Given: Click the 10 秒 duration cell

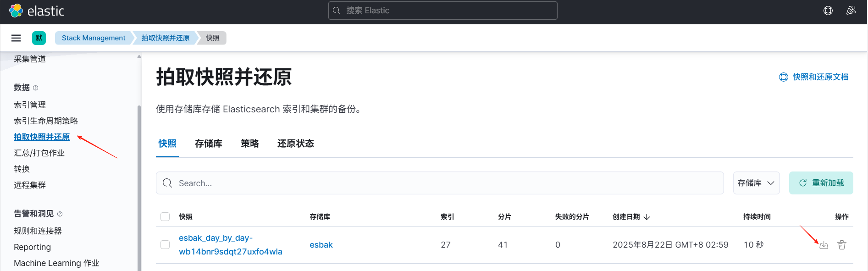Looking at the screenshot, I should click(753, 245).
